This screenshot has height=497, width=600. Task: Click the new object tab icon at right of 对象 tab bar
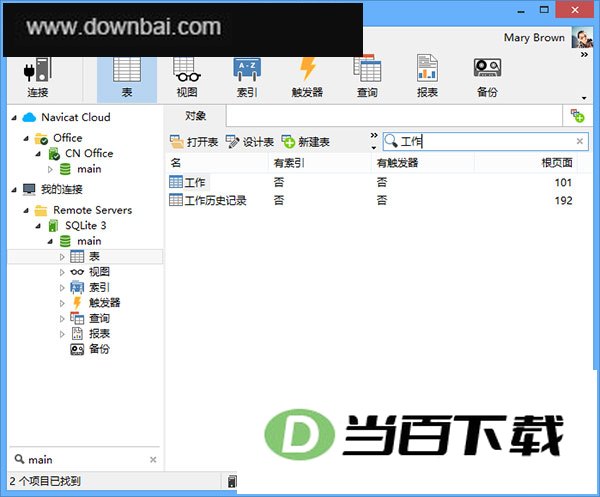[577, 116]
